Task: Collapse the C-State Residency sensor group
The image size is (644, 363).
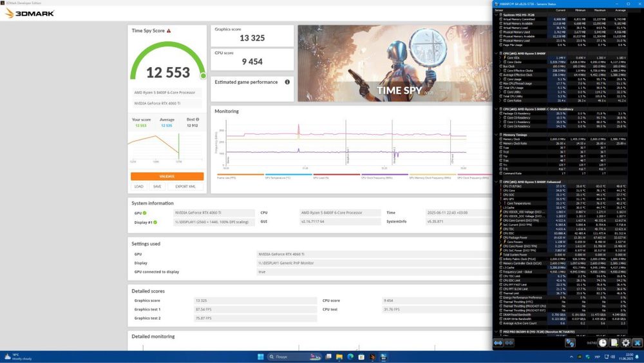Action: (x=496, y=110)
